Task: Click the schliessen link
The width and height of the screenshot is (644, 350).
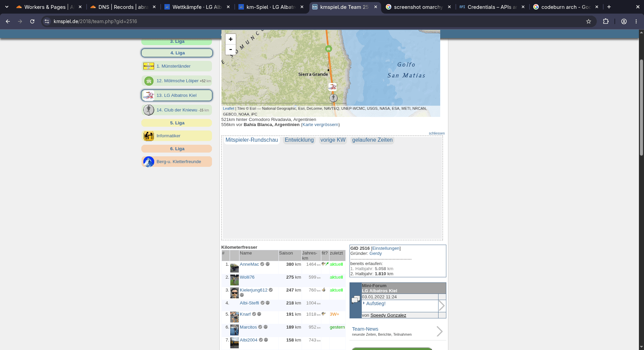Action: pyautogui.click(x=436, y=133)
